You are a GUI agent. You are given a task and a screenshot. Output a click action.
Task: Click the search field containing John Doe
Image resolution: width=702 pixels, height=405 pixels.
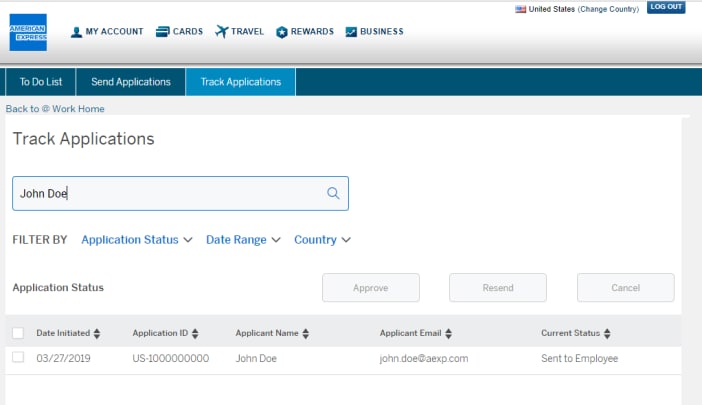tap(170, 194)
